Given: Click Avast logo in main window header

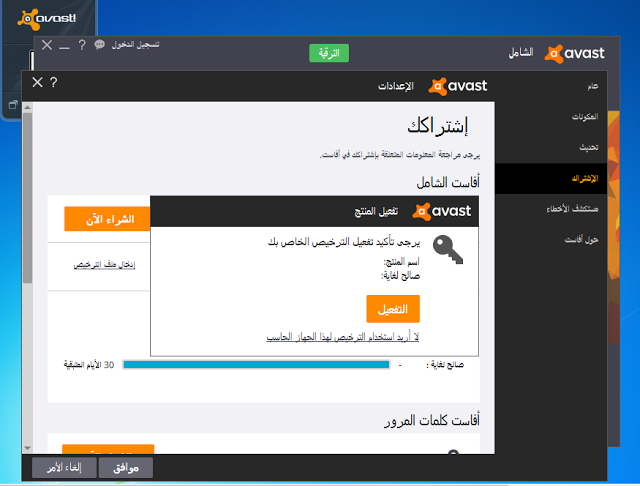Looking at the screenshot, I should coord(574,53).
